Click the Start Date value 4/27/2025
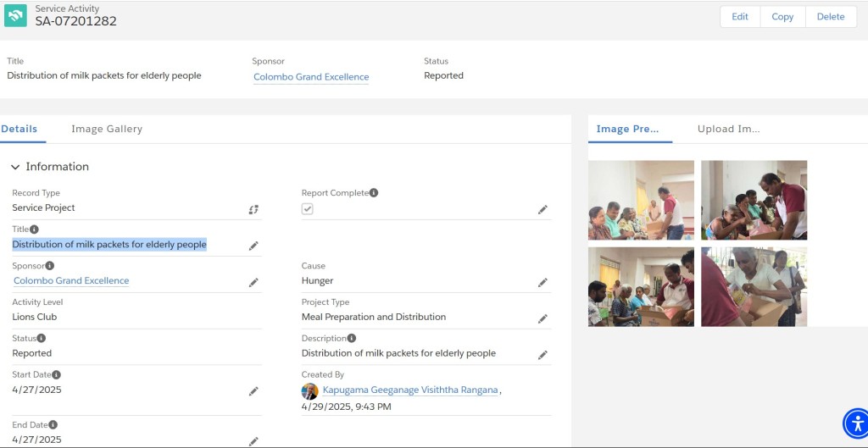Screen dimensions: 868x448 tap(36, 390)
